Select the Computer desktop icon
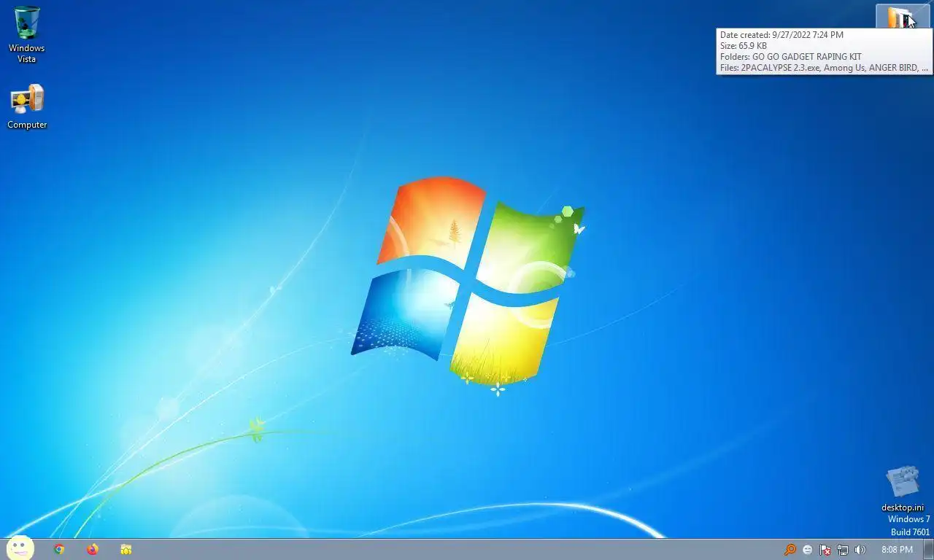934x560 pixels. tap(27, 107)
